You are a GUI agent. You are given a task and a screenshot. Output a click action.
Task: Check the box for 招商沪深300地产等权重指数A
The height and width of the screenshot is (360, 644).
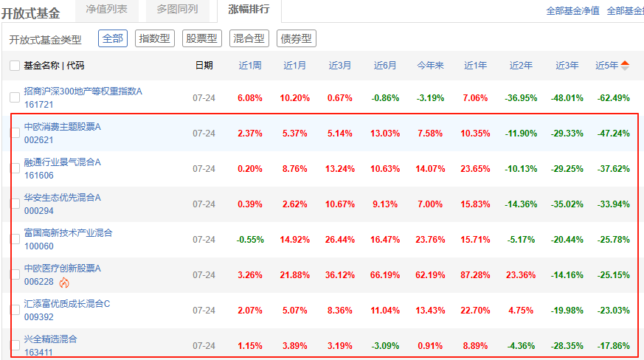[15, 97]
